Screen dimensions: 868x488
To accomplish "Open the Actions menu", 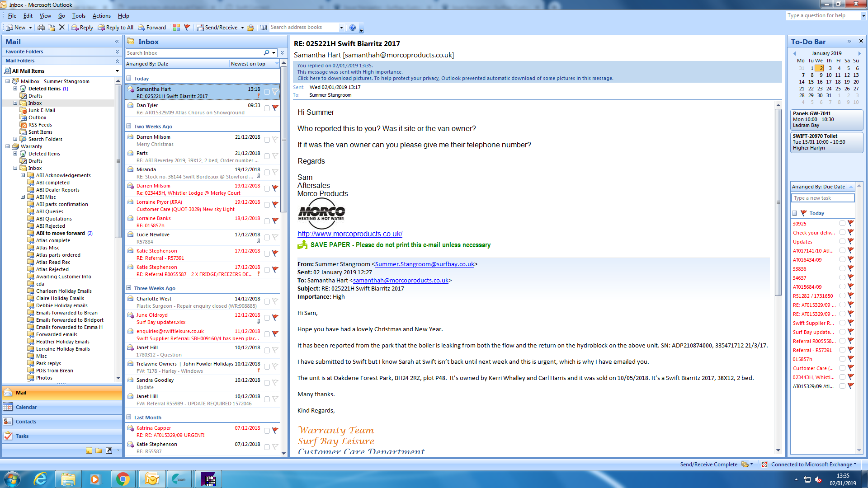I will pyautogui.click(x=101, y=16).
